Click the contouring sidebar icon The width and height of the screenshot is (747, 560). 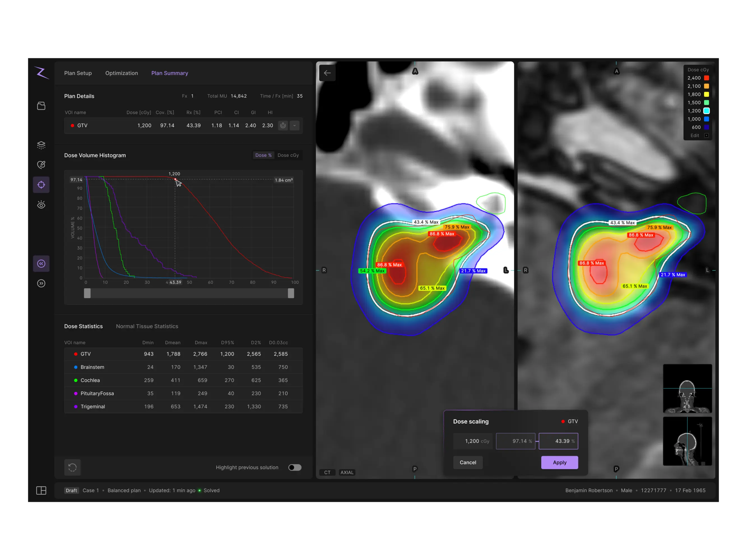click(x=41, y=165)
